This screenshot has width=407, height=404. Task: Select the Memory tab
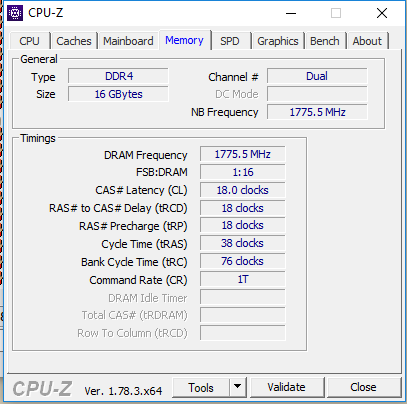(x=184, y=40)
